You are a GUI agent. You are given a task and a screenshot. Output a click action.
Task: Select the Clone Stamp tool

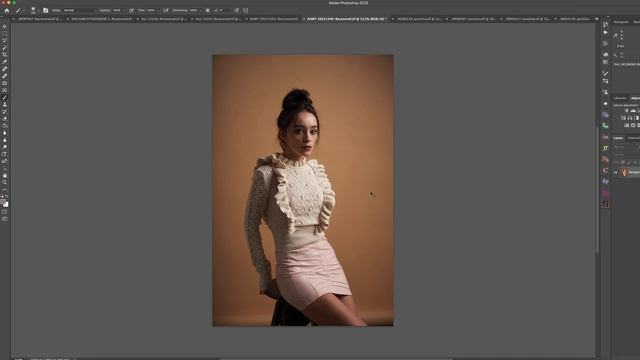pyautogui.click(x=4, y=104)
